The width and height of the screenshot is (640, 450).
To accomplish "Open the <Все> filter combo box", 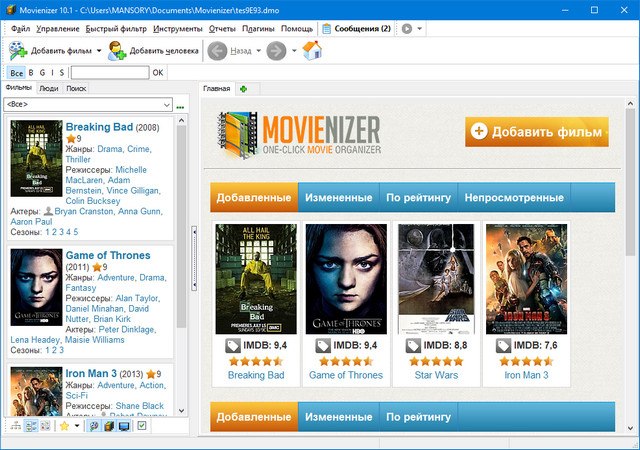I will pos(88,104).
